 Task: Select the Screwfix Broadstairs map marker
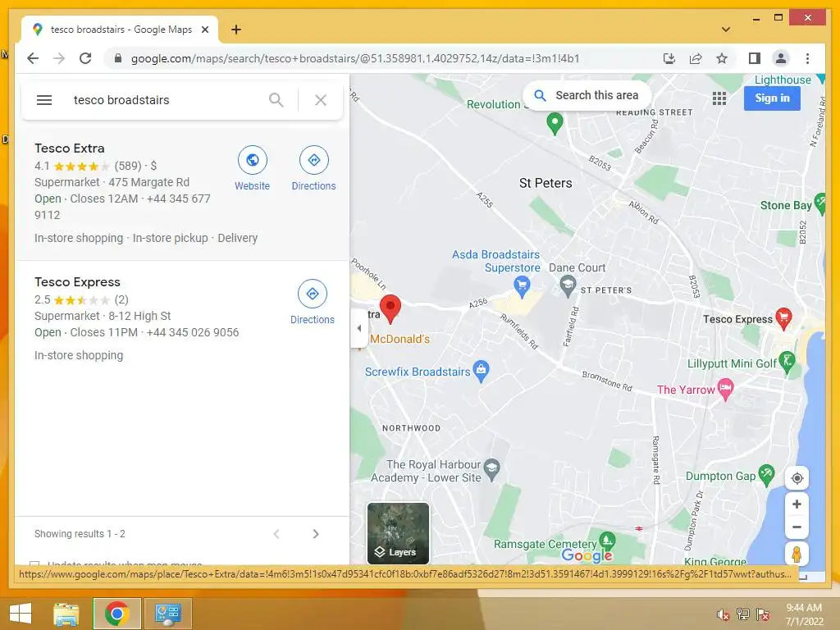pos(481,370)
